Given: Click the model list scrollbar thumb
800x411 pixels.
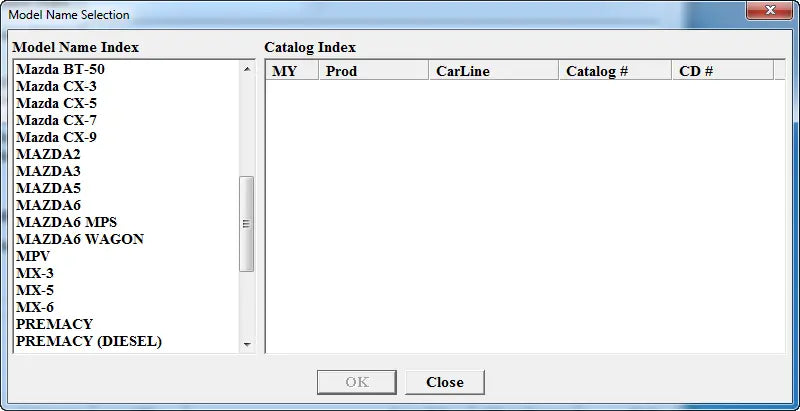Looking at the screenshot, I should point(246,224).
